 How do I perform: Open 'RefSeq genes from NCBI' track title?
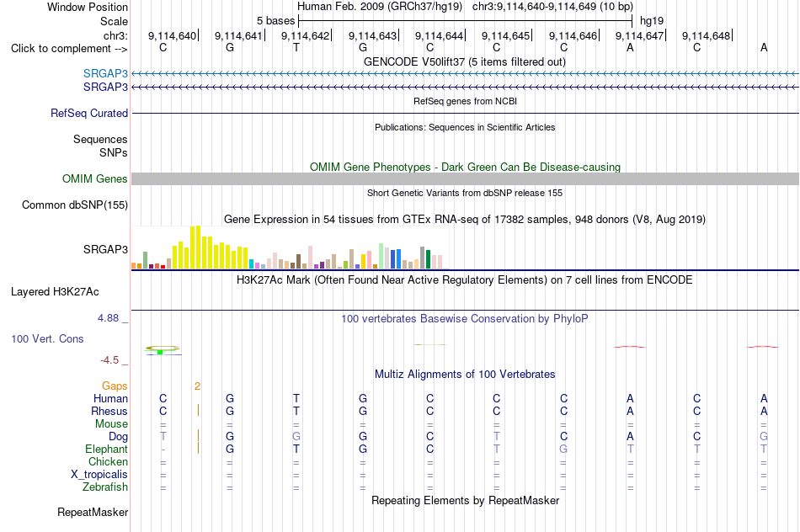coord(465,101)
